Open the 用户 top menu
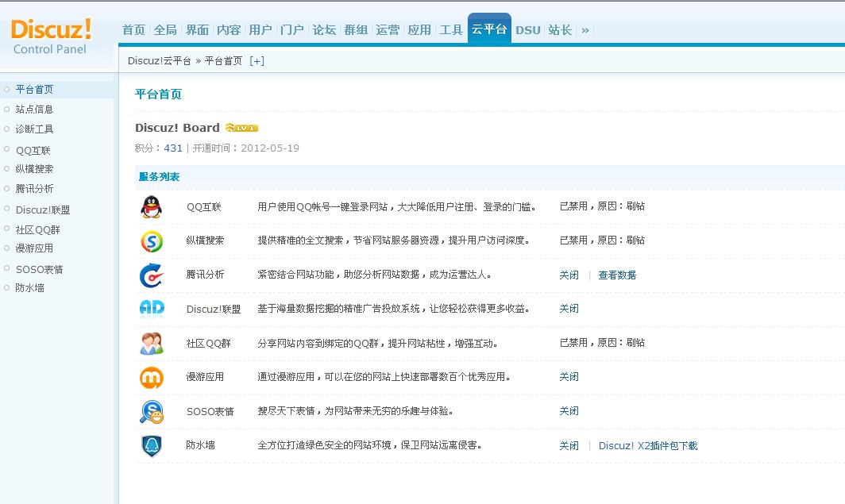This screenshot has height=504, width=845. click(x=260, y=30)
